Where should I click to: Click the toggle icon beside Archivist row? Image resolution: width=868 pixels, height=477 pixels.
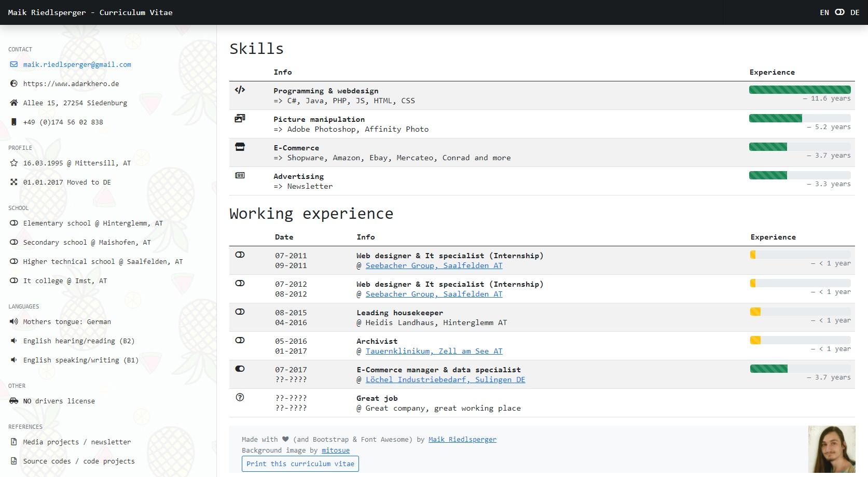click(x=240, y=340)
